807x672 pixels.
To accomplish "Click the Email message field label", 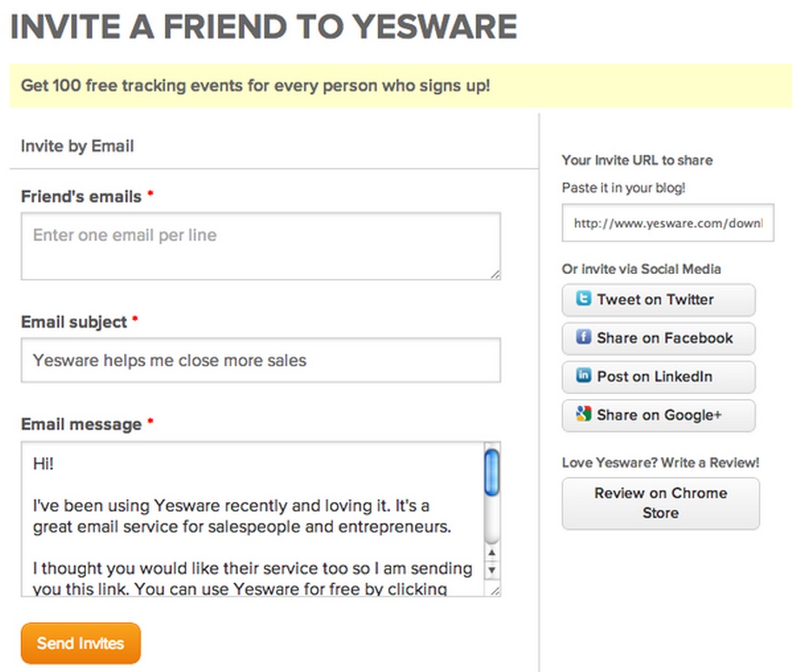I will [x=81, y=424].
